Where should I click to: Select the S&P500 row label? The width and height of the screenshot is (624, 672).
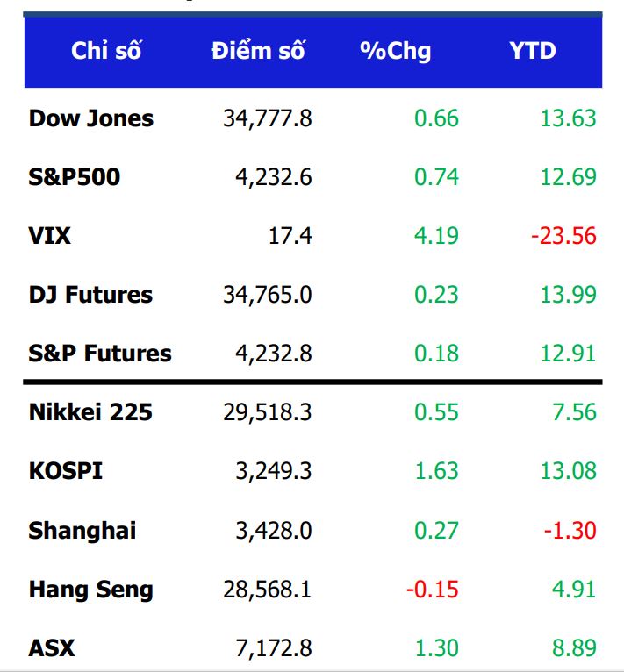click(x=75, y=177)
